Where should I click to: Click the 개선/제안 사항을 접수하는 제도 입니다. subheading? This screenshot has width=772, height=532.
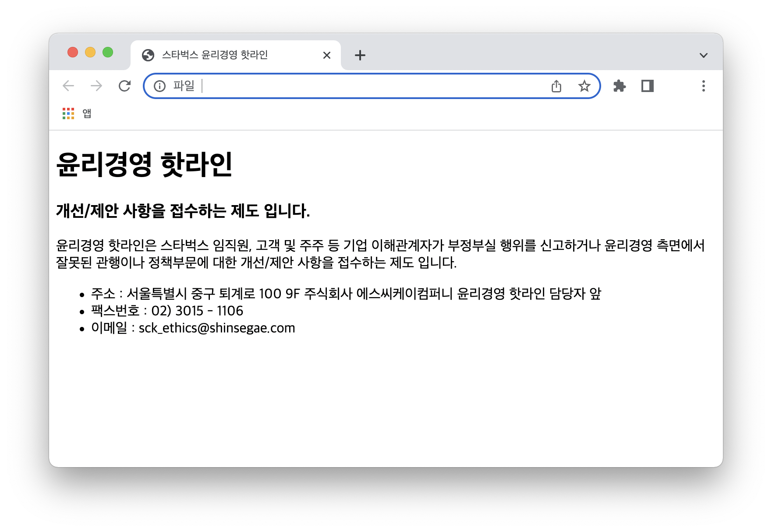(183, 211)
